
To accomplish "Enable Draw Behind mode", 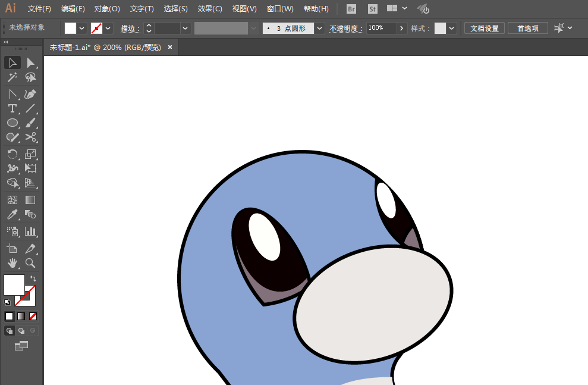I will (x=21, y=331).
